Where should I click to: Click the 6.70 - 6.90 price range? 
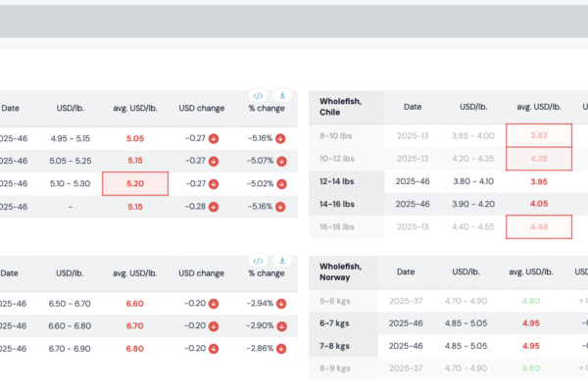(x=70, y=349)
